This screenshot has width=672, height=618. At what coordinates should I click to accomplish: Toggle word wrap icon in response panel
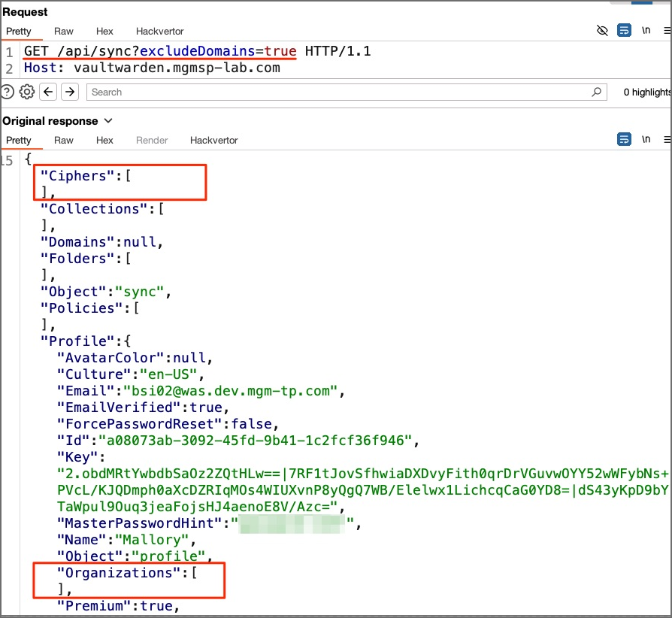coord(624,140)
